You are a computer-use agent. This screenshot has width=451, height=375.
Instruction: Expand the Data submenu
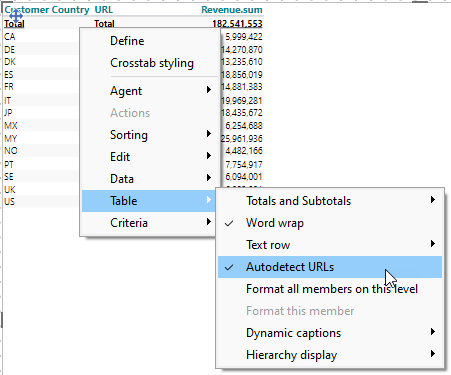pos(150,179)
